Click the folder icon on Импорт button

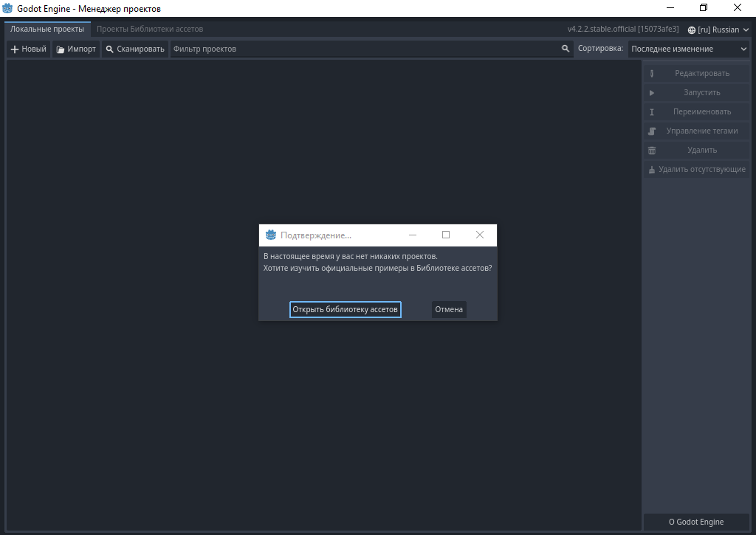point(61,49)
